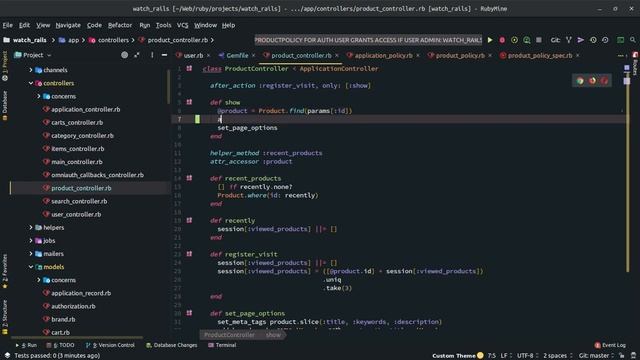
Task: Click the Search Everywhere magnifier icon
Action: (x=632, y=40)
